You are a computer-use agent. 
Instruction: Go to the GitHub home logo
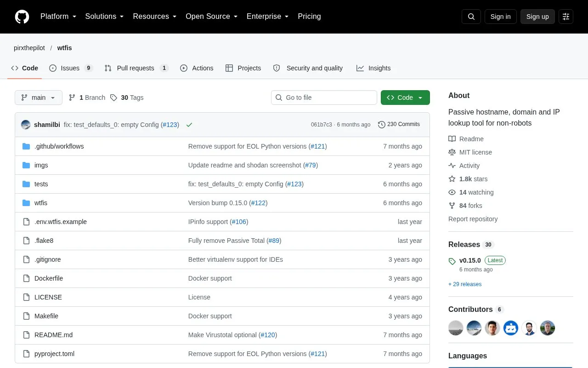tap(22, 17)
